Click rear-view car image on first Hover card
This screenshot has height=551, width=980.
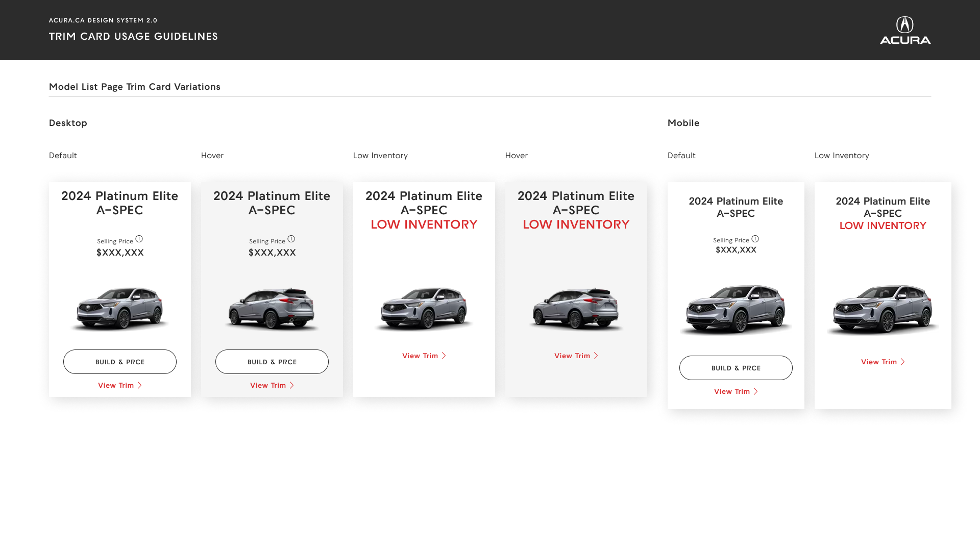pyautogui.click(x=272, y=309)
